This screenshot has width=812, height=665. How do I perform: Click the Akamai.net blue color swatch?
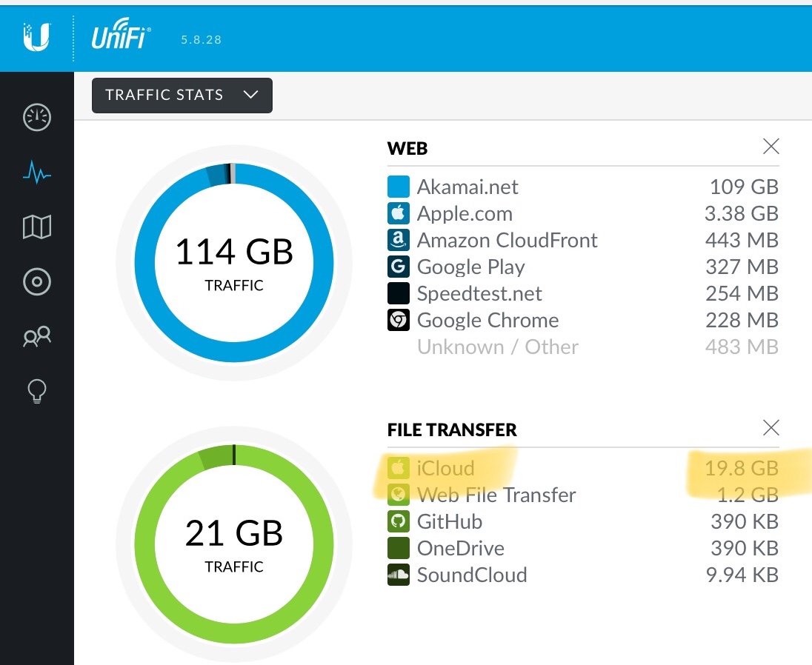[x=399, y=187]
